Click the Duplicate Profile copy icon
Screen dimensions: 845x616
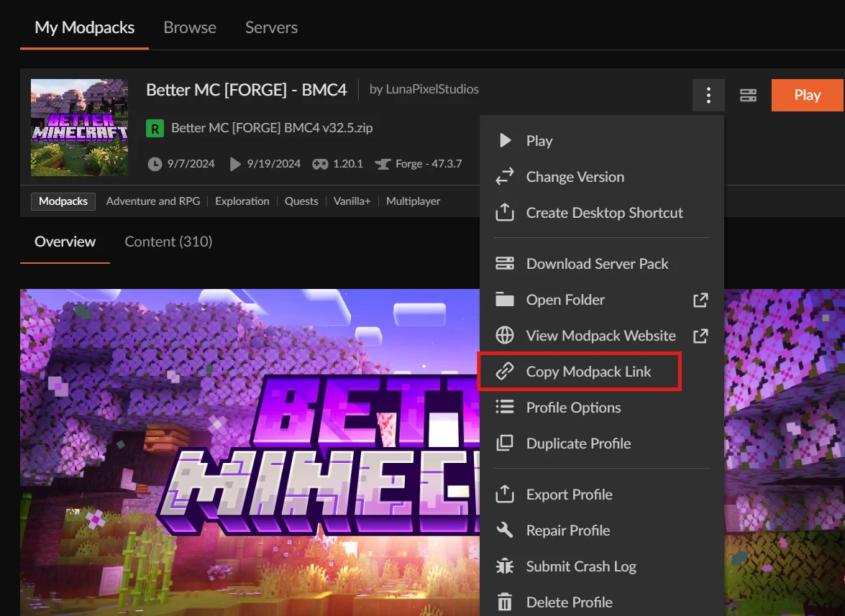coord(504,443)
